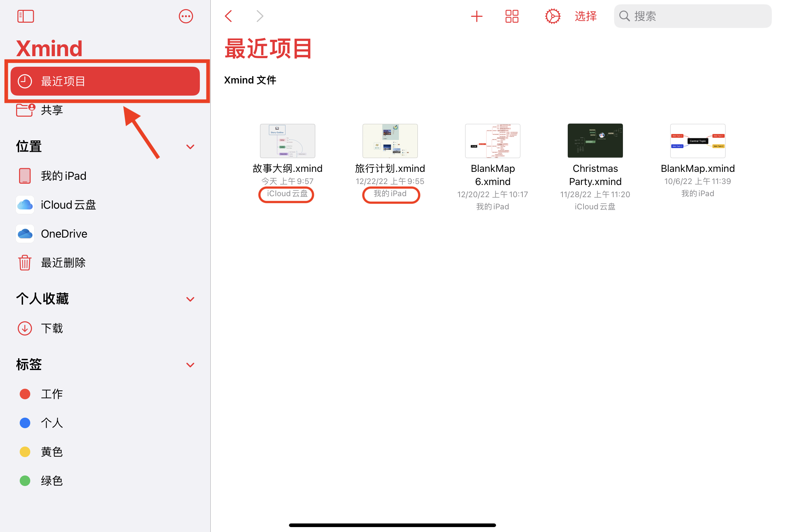The width and height of the screenshot is (785, 532).
Task: Go back with the left arrow
Action: [229, 16]
